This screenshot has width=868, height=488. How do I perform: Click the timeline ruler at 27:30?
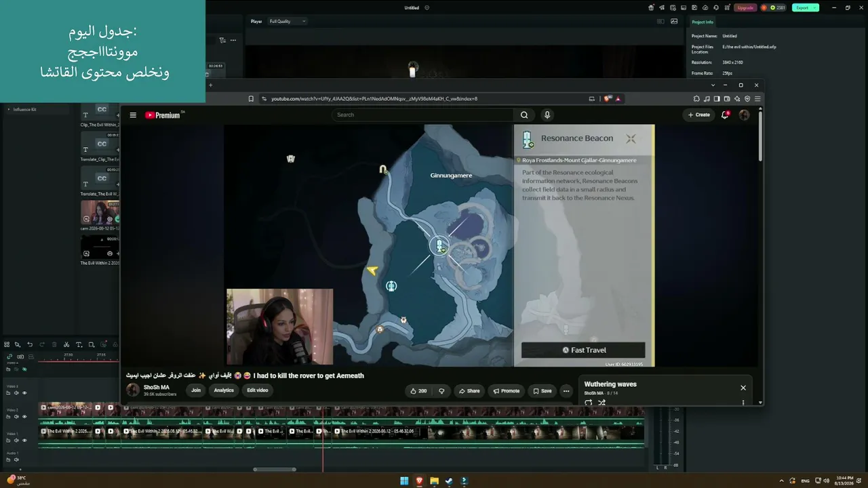point(68,354)
